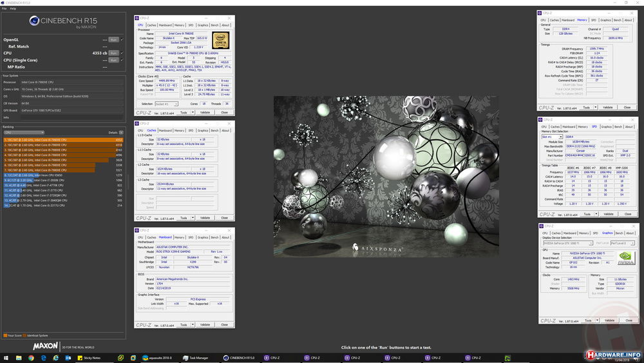Click the Corsair manufacturer field in SPD window
644x363 pixels.
pos(580,151)
